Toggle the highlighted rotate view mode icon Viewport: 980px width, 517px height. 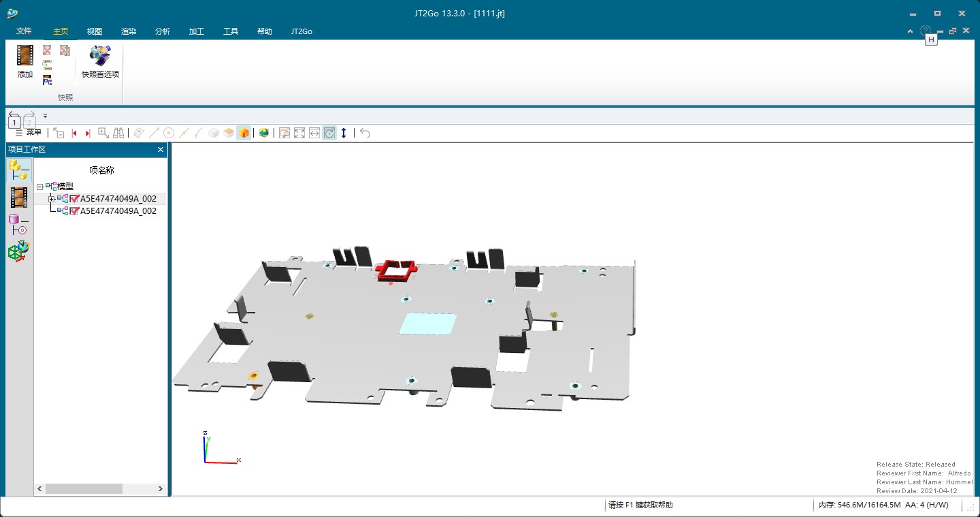[x=329, y=134]
